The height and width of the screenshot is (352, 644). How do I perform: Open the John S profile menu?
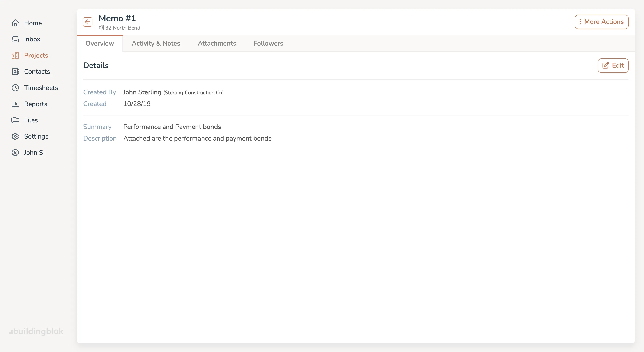click(34, 152)
